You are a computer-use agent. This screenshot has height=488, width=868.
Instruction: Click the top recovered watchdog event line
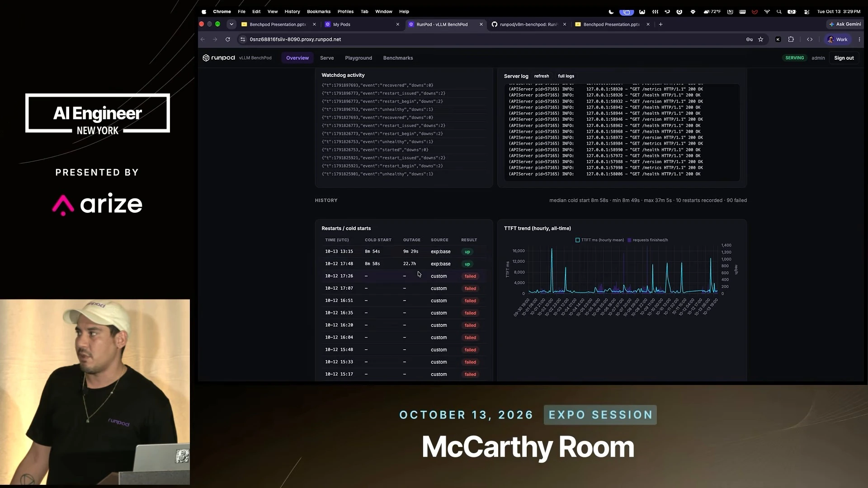click(x=377, y=85)
